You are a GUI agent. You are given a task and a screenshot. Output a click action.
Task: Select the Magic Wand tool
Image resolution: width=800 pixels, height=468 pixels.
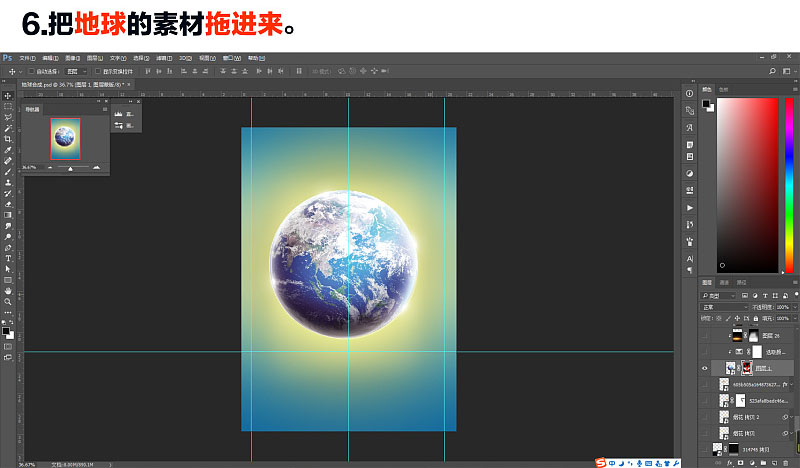click(x=8, y=128)
